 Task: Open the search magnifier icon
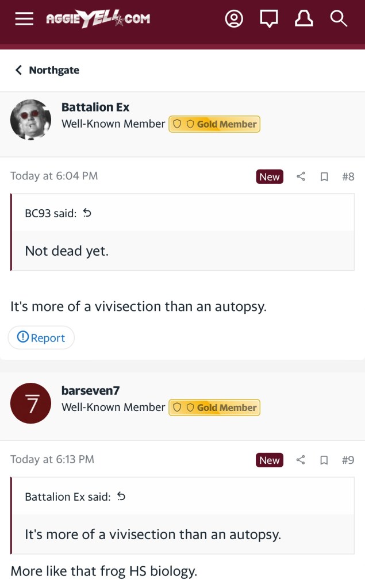(x=339, y=19)
